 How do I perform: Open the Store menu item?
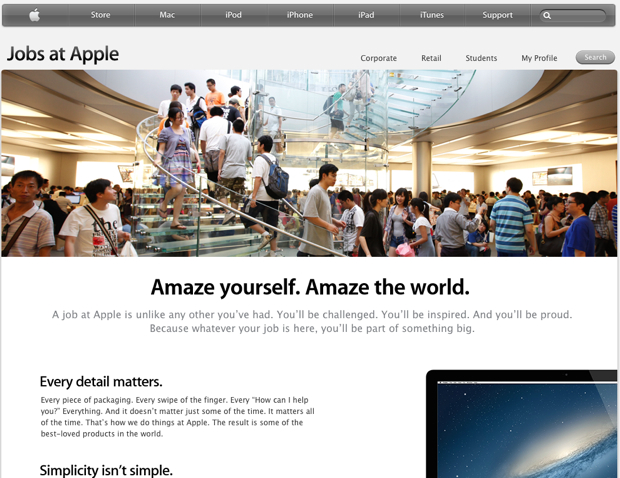[100, 15]
